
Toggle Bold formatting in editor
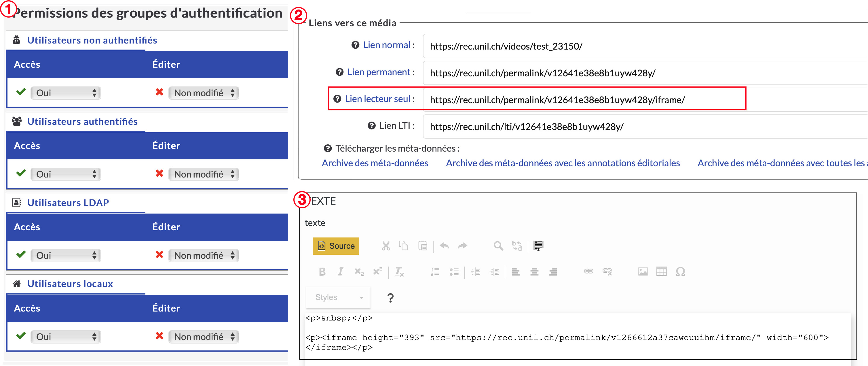click(x=322, y=272)
